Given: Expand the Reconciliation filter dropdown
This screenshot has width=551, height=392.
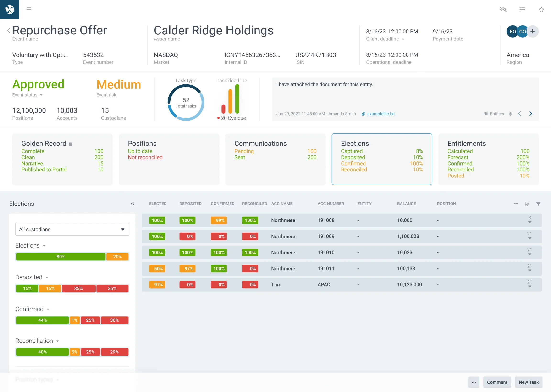Looking at the screenshot, I should (x=58, y=341).
